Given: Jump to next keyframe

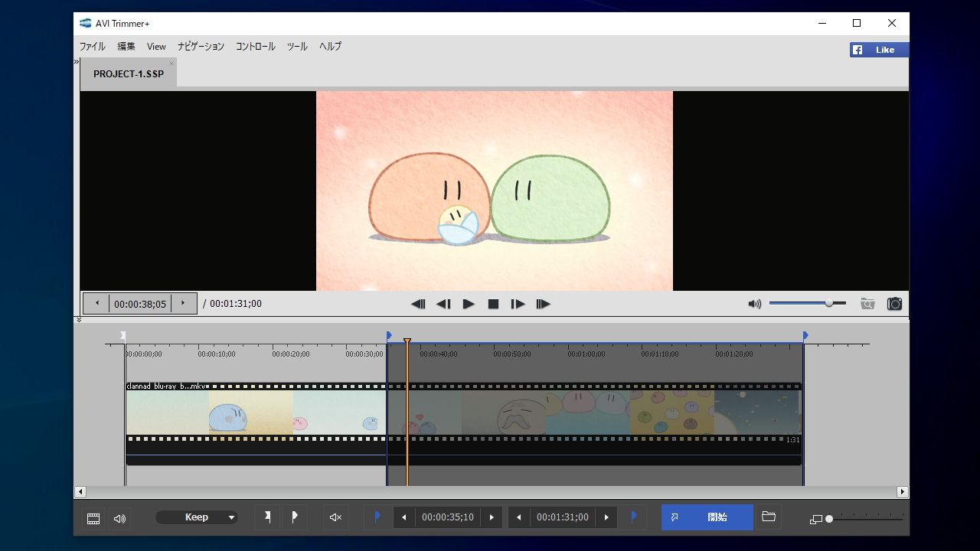Looking at the screenshot, I should 544,304.
